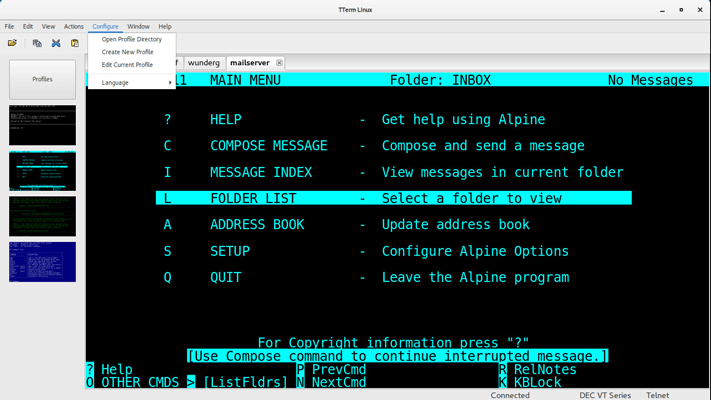Click the interrupted message notice
This screenshot has width=711, height=400.
pyautogui.click(x=398, y=356)
